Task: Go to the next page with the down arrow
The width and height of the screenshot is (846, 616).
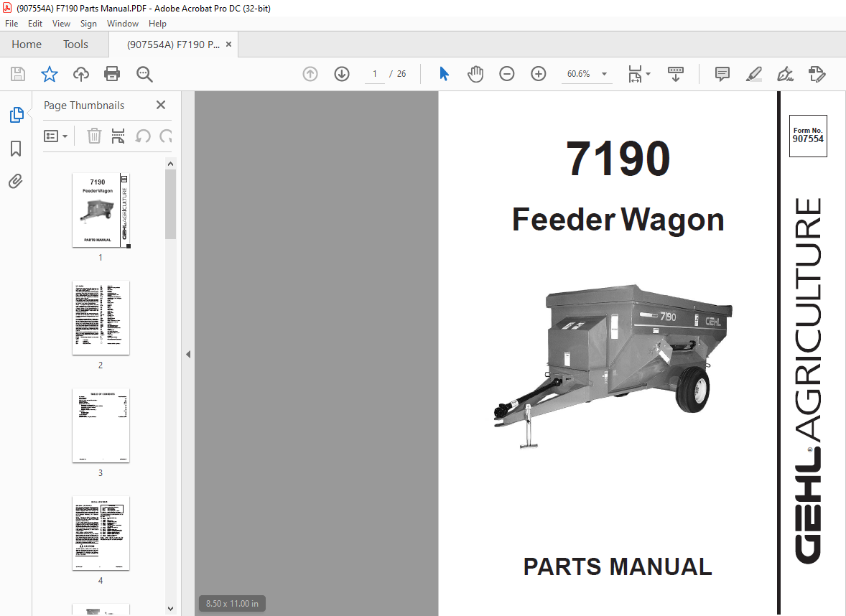Action: pyautogui.click(x=342, y=74)
